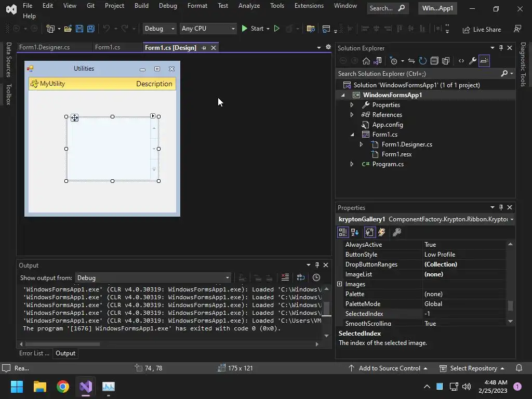Show Events with the lightning bolt icon
532x399 pixels.
pos(382,232)
